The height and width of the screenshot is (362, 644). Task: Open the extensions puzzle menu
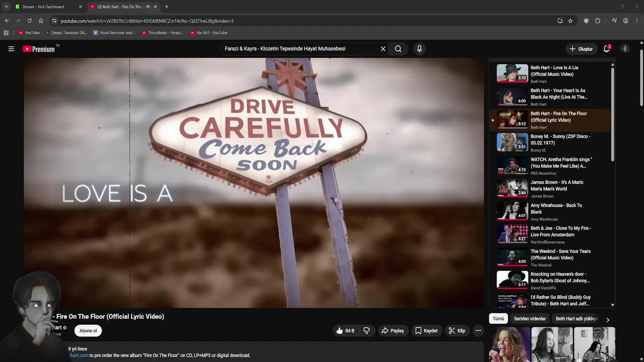click(x=598, y=21)
